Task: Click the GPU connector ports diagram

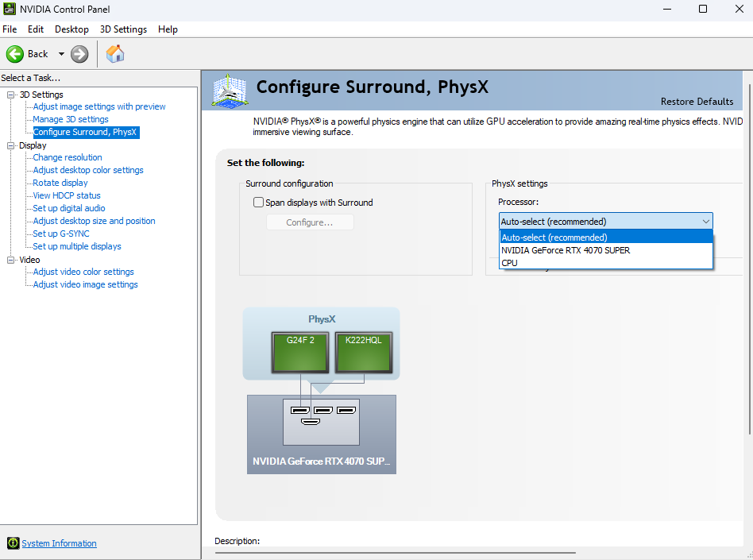Action: 321,422
